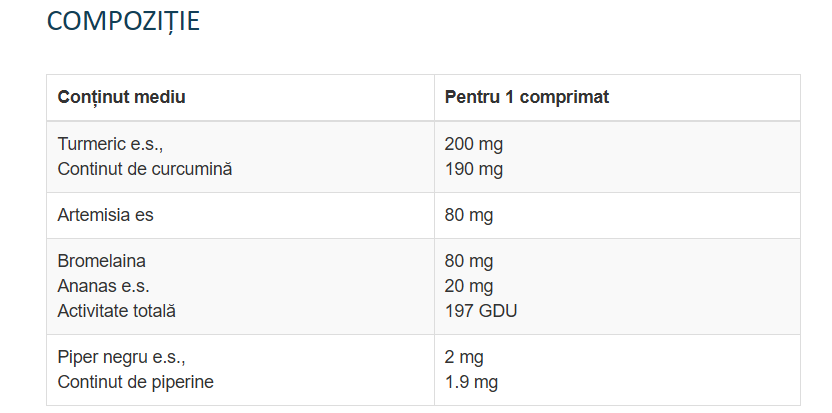The image size is (832, 413).
Task: Click the COMPOZIȚIE heading
Action: coord(123,21)
